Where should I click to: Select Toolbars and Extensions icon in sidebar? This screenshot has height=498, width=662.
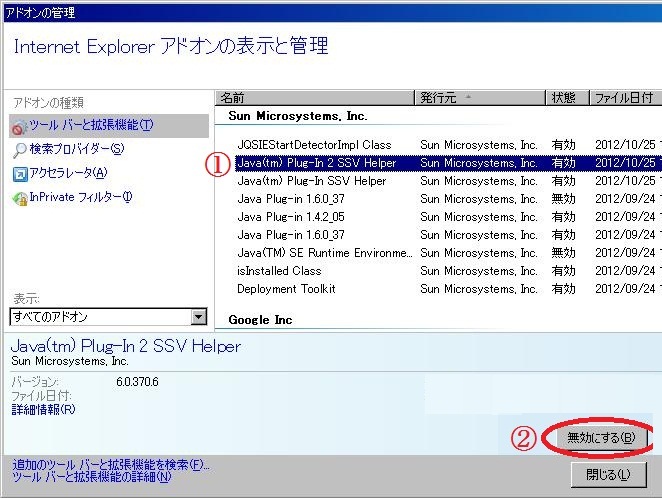20,125
